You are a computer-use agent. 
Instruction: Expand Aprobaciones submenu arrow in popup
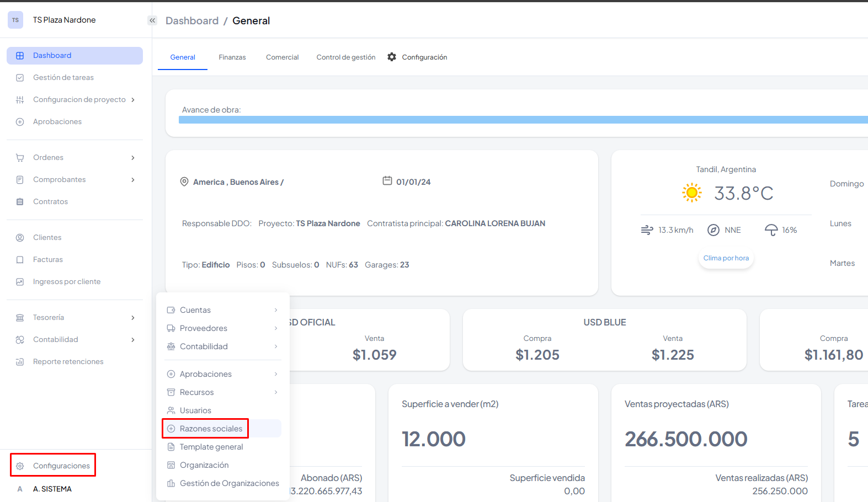[276, 374]
